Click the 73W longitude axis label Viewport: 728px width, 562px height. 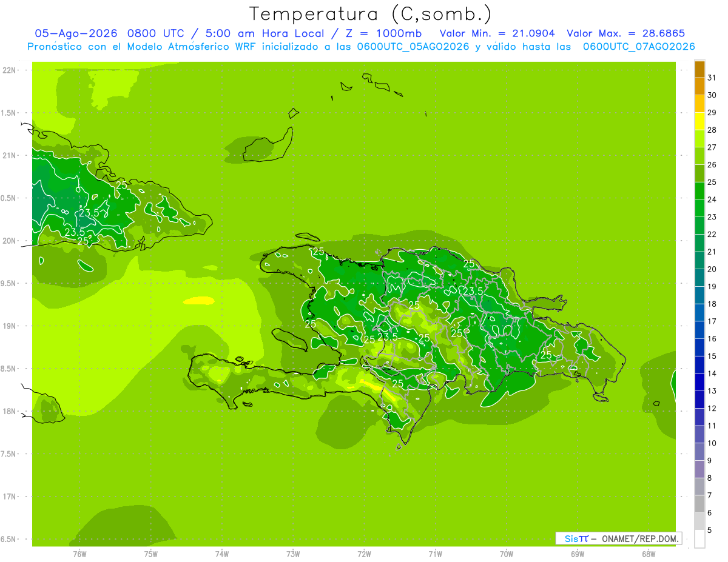293,554
